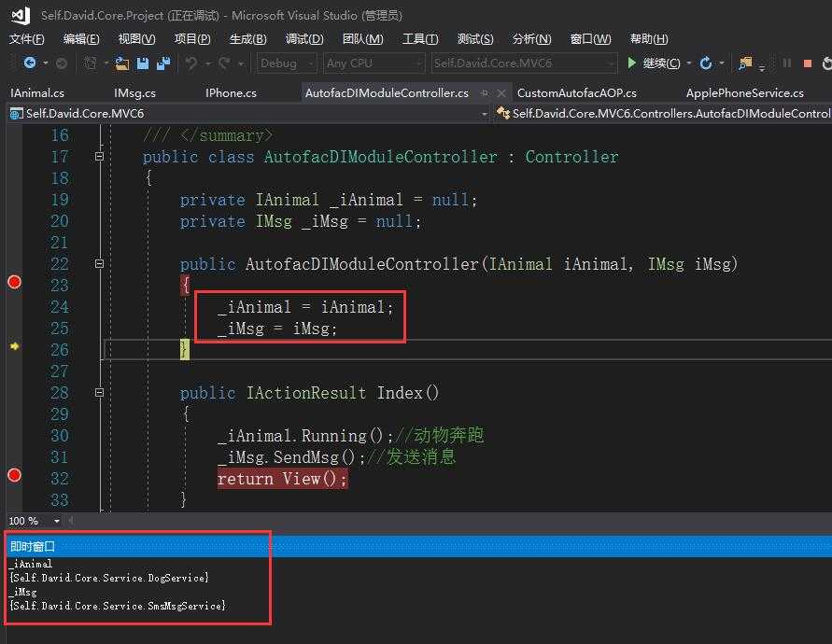Click the open file folder icon
832x644 pixels.
click(x=122, y=63)
